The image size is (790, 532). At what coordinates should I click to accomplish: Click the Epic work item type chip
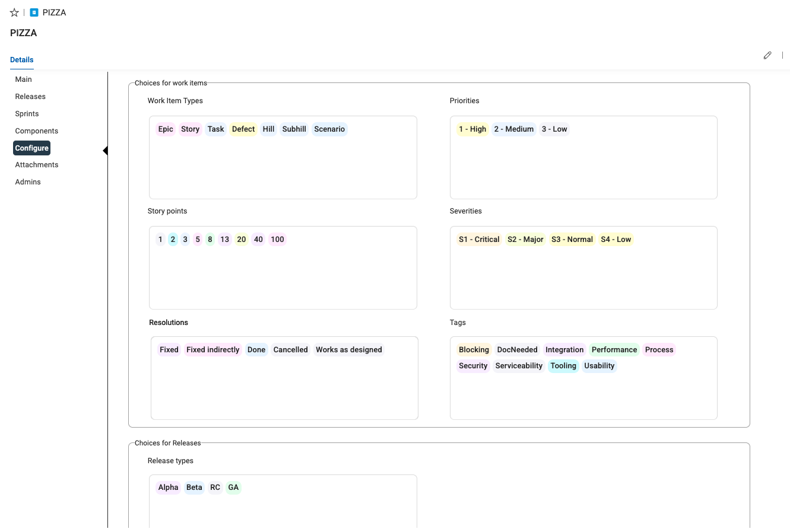pos(166,129)
